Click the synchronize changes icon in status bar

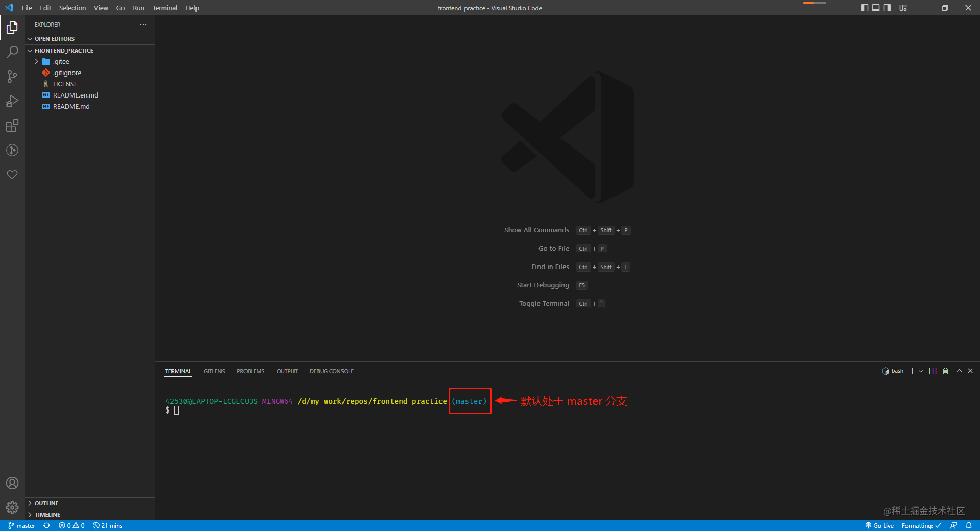tap(47, 525)
